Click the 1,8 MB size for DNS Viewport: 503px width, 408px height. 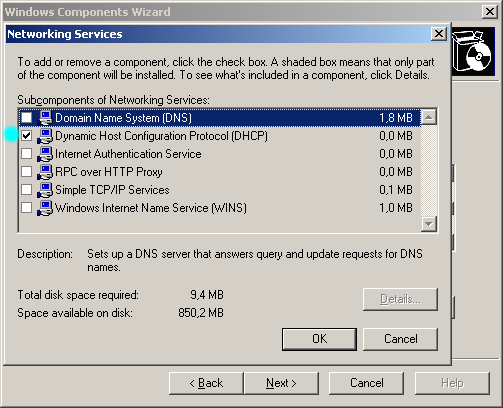[x=396, y=118]
